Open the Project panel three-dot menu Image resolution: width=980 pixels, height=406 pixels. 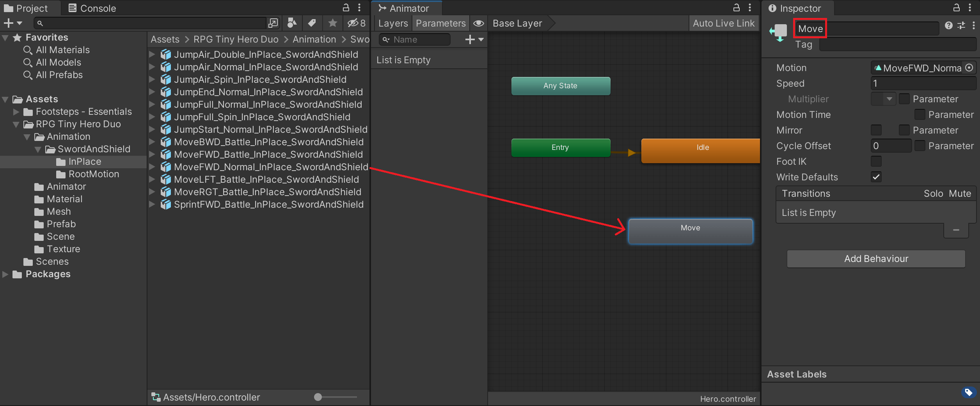pyautogui.click(x=359, y=7)
